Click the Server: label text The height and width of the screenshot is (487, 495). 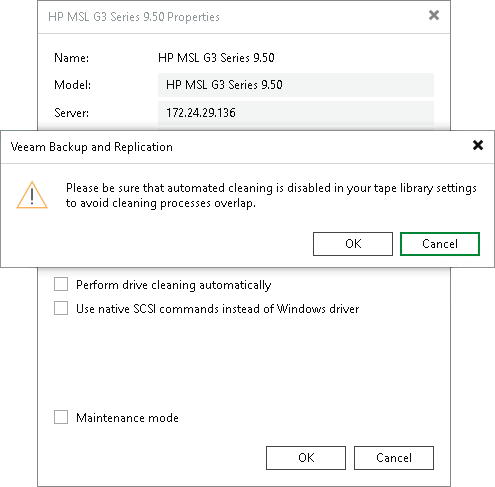pos(71,113)
